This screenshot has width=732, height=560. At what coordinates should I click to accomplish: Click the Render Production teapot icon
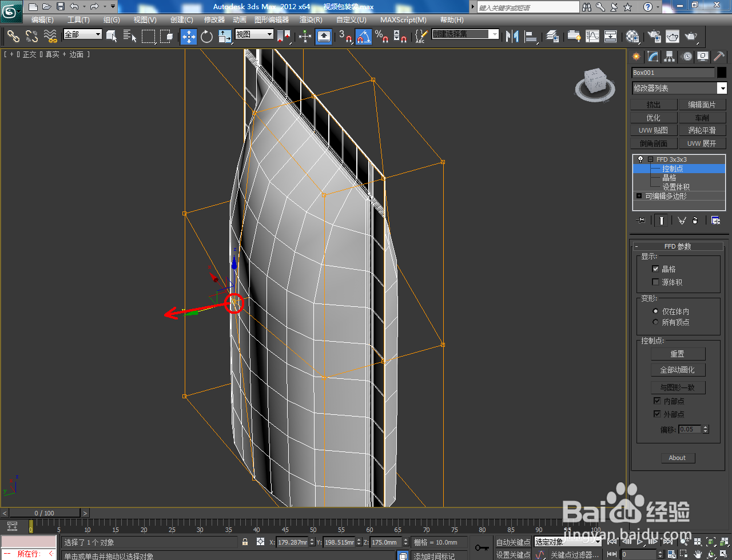[x=691, y=37]
